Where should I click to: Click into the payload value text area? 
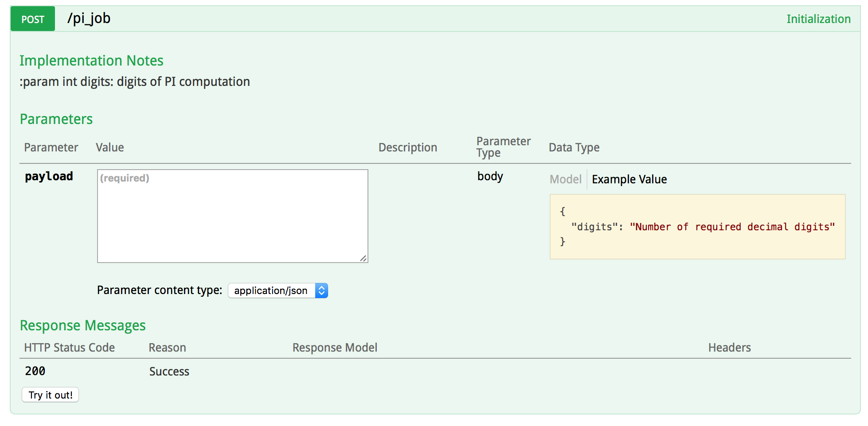point(232,216)
